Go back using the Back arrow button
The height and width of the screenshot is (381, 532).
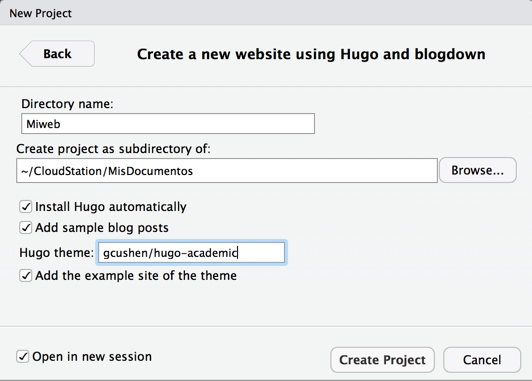tap(57, 54)
